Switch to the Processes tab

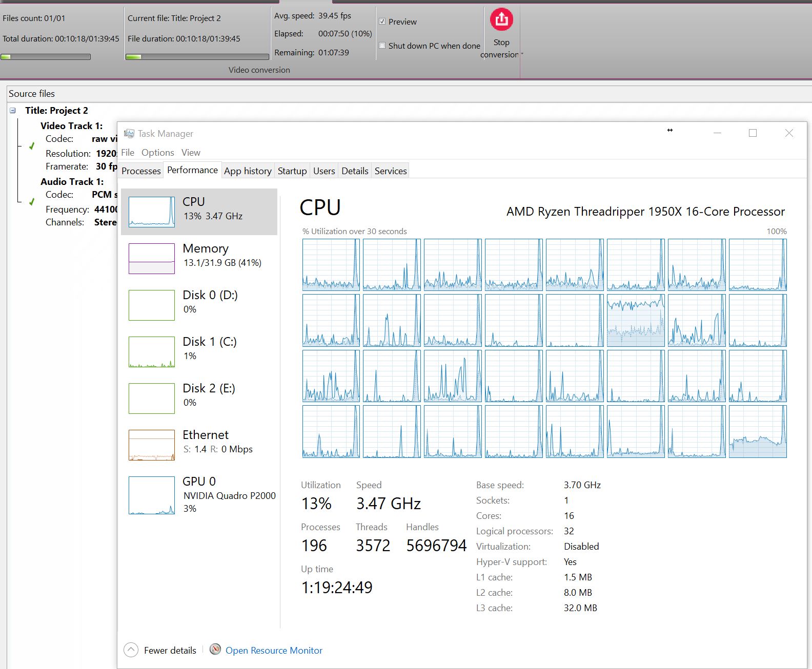point(141,171)
